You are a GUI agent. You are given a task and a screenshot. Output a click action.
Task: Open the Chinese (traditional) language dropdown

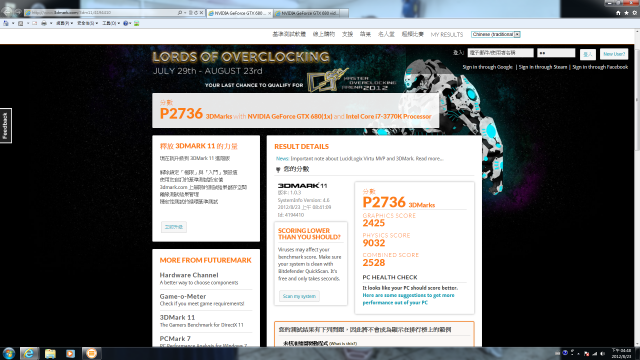point(496,34)
